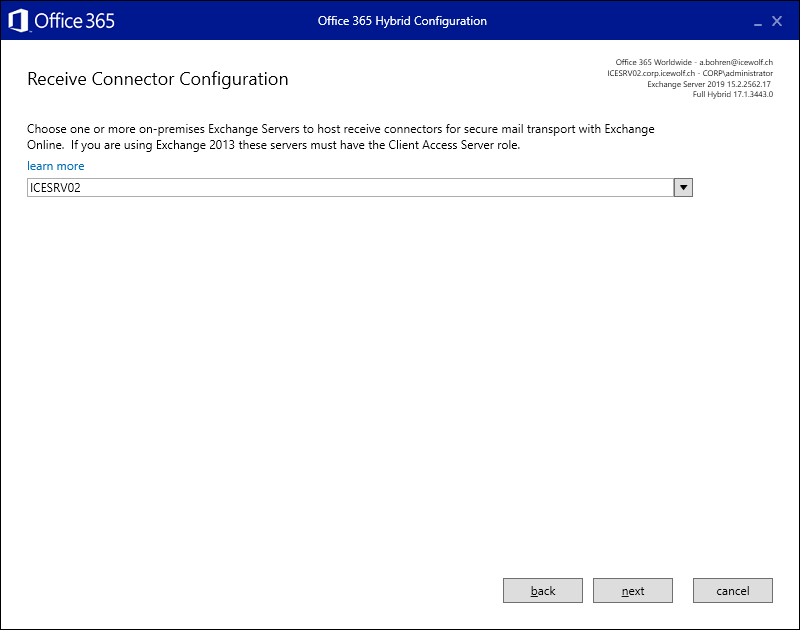This screenshot has width=800, height=630.
Task: Click the Full Hybrid 17.1.3443.0 text
Action: pos(733,94)
